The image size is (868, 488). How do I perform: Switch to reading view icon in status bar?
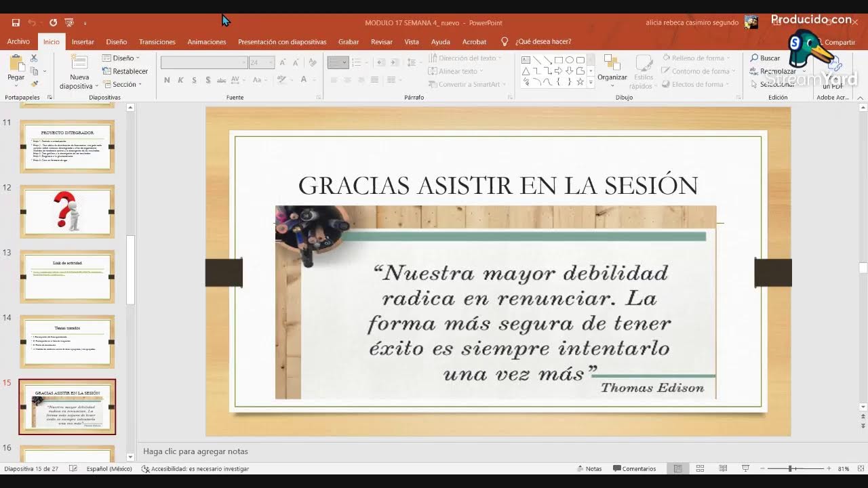pos(723,468)
